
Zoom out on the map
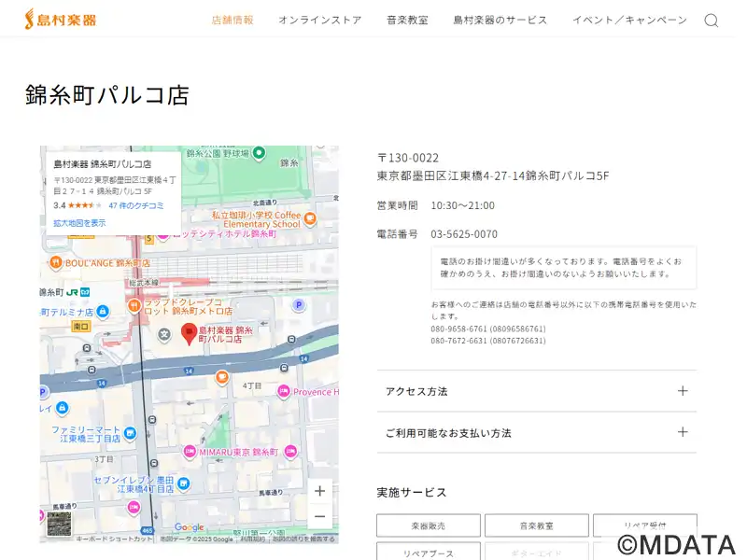click(320, 516)
